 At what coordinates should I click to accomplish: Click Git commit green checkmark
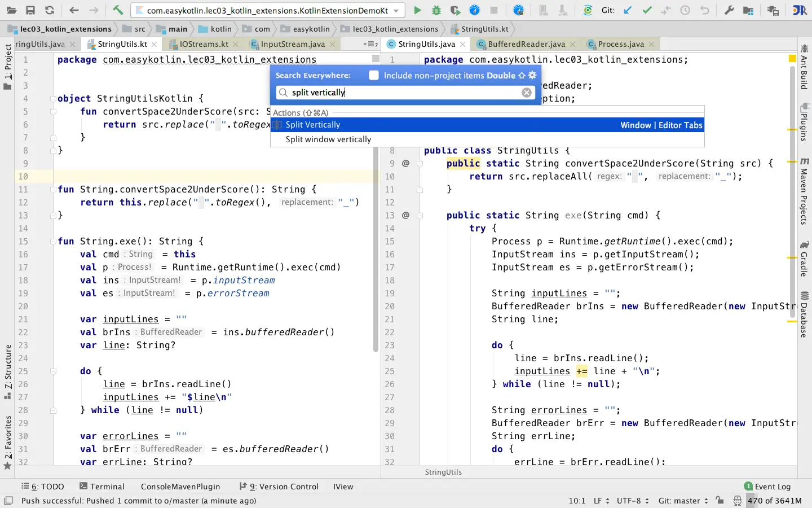coord(647,10)
